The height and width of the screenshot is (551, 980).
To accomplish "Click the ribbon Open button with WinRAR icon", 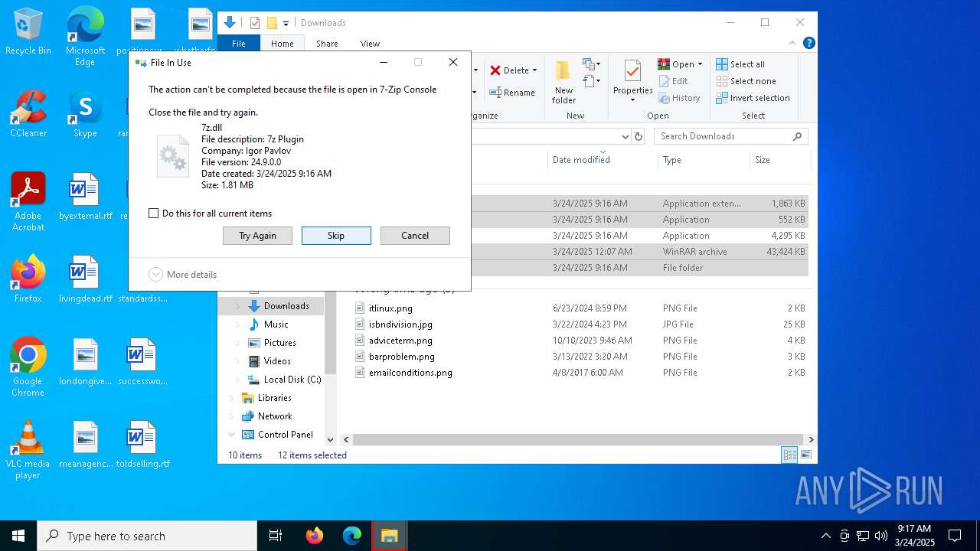I will coord(676,64).
